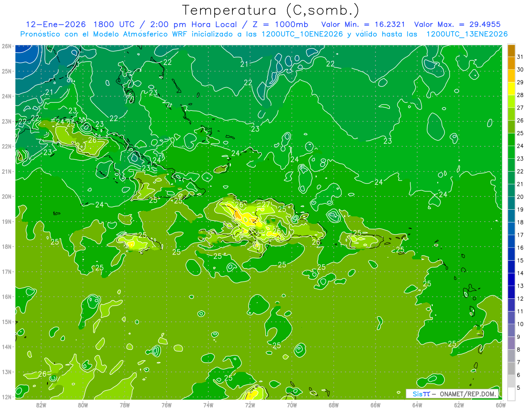Click the 27 contour label over Hispaniola
The width and height of the screenshot is (532, 411).
tap(266, 204)
